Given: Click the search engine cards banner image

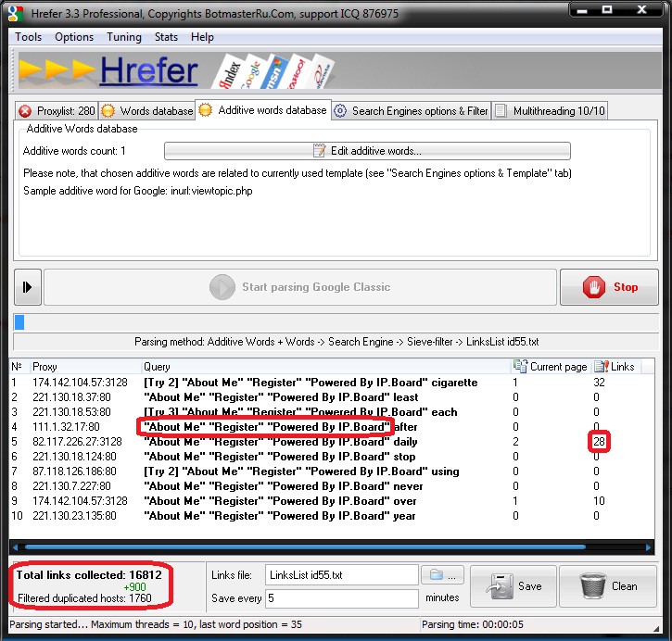Looking at the screenshot, I should click(273, 70).
